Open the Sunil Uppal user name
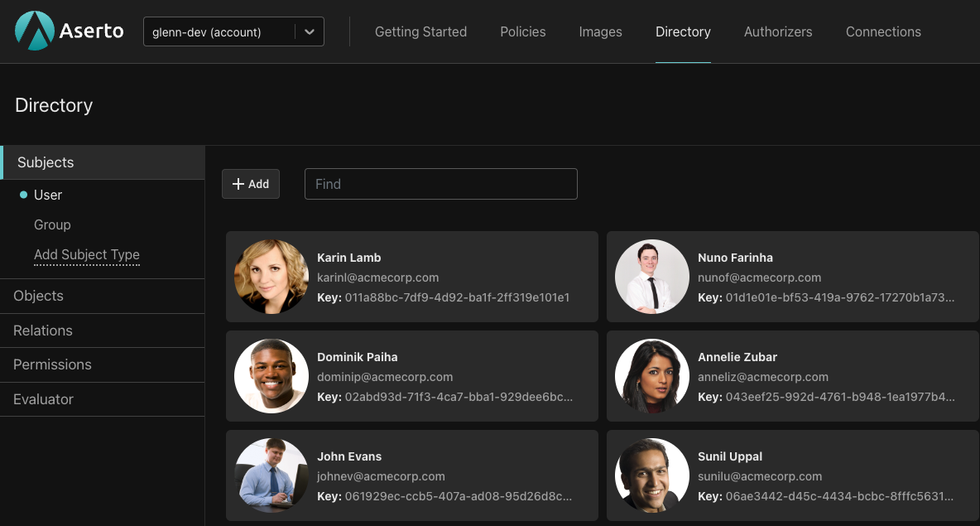 730,456
